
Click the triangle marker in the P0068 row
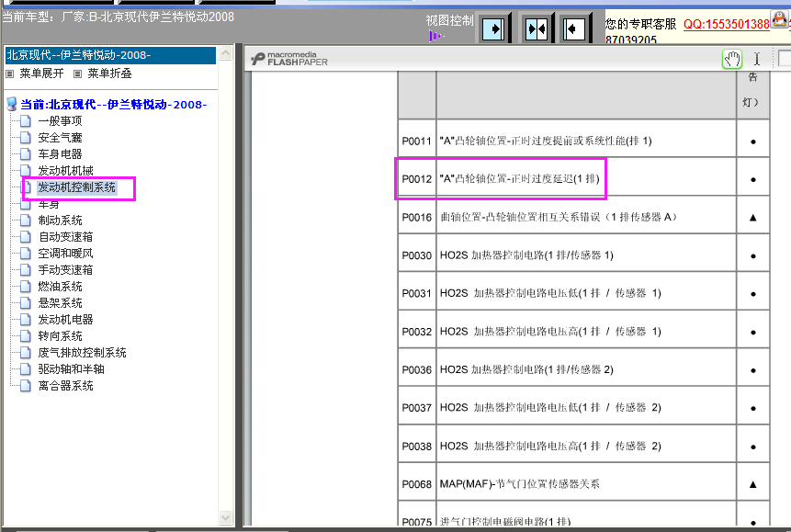[x=752, y=484]
